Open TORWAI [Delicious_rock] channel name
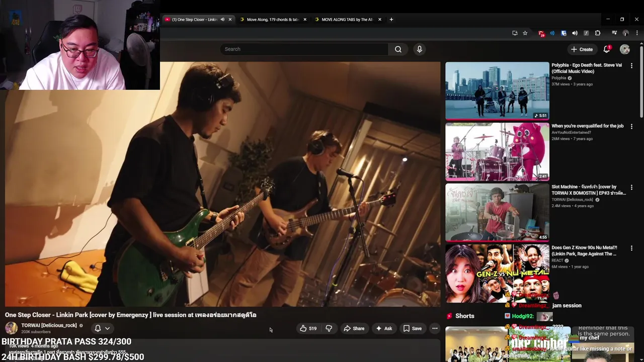 point(49,325)
